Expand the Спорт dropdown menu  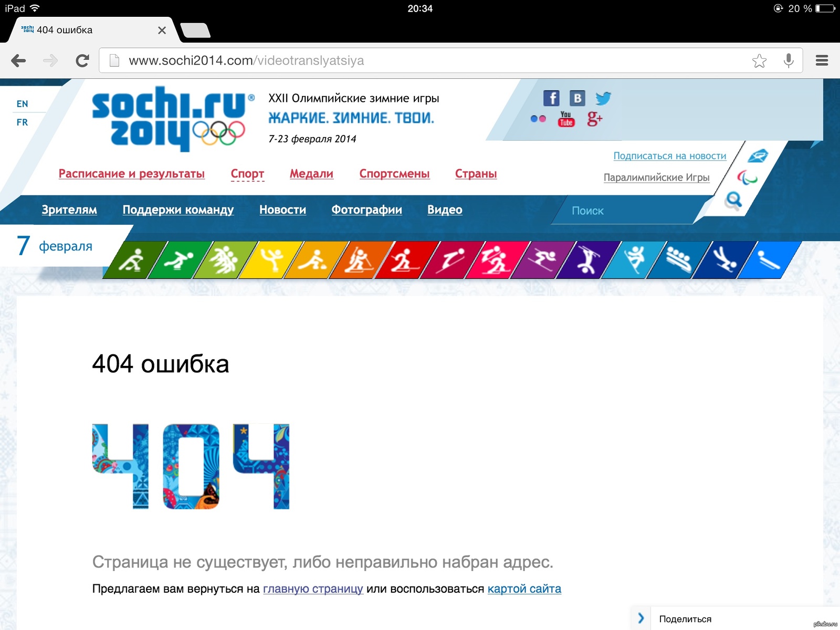pyautogui.click(x=247, y=174)
